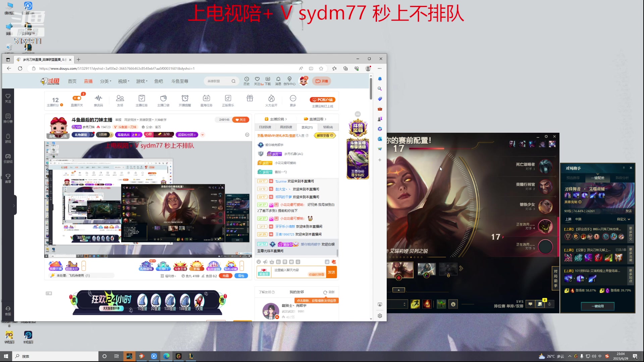Viewport: 644px width, 362px height.
Task: Switch to the 贵宾(21) chat tab
Action: 307,127
